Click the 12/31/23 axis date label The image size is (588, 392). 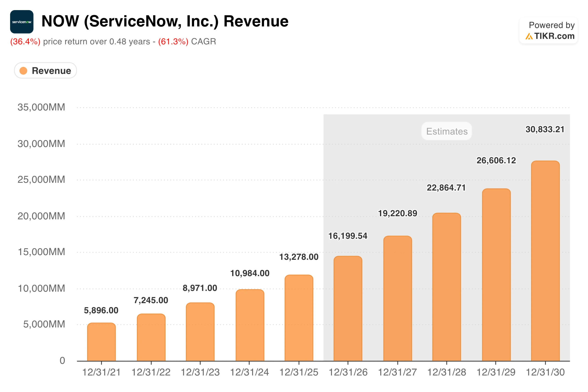(x=200, y=372)
